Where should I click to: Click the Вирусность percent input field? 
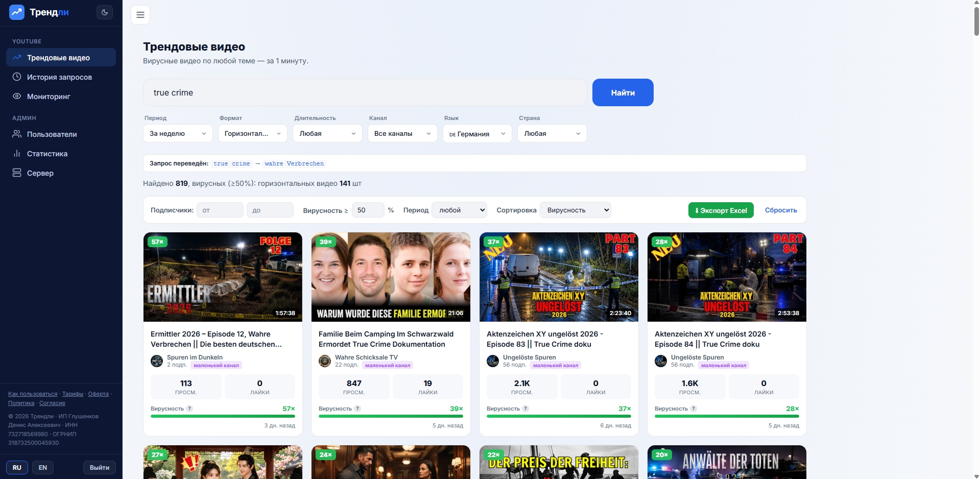pyautogui.click(x=368, y=210)
